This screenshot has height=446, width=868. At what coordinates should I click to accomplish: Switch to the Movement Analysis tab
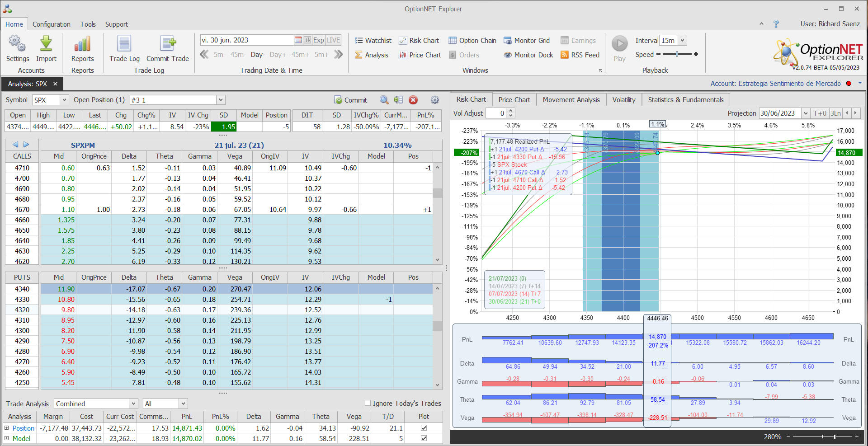[571, 100]
